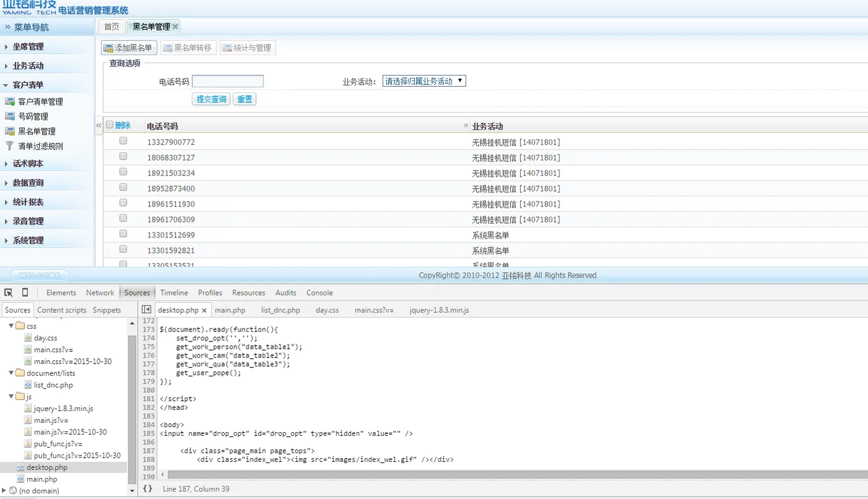Open the Audits panel in DevTools
Image resolution: width=868 pixels, height=499 pixels.
(x=286, y=293)
